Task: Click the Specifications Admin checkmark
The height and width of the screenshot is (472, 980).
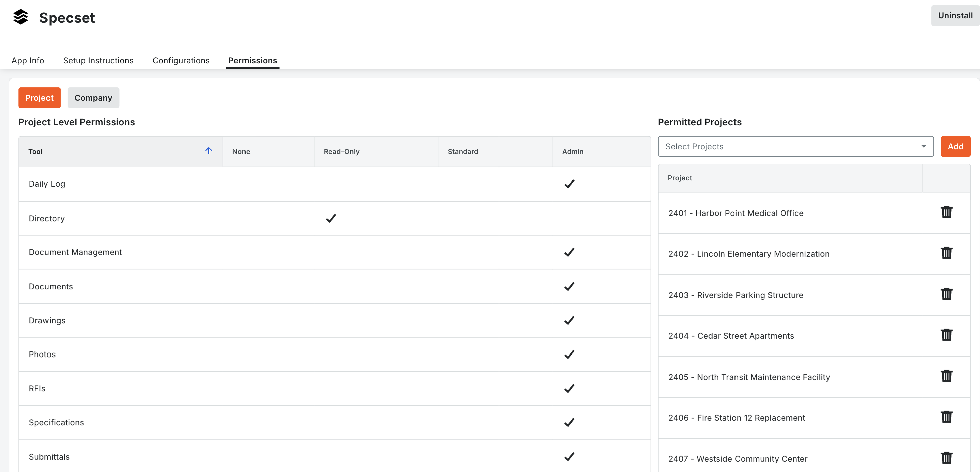Action: [x=569, y=422]
